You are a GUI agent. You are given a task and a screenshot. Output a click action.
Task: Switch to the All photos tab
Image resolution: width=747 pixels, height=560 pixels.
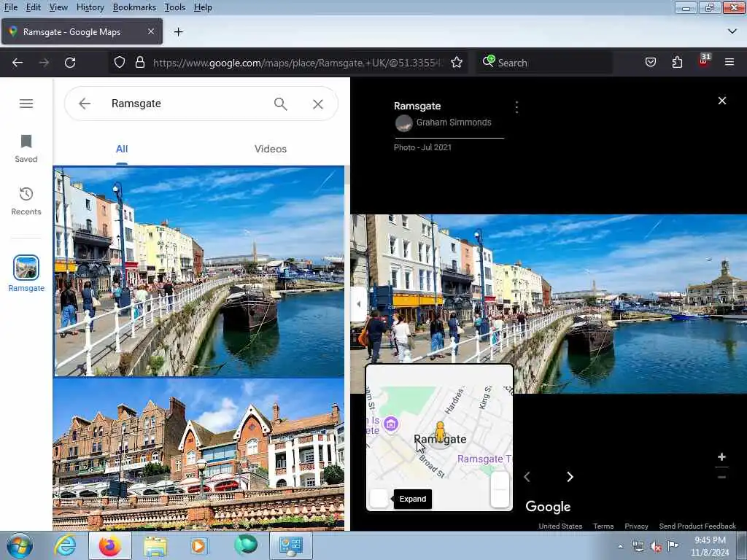tap(122, 149)
